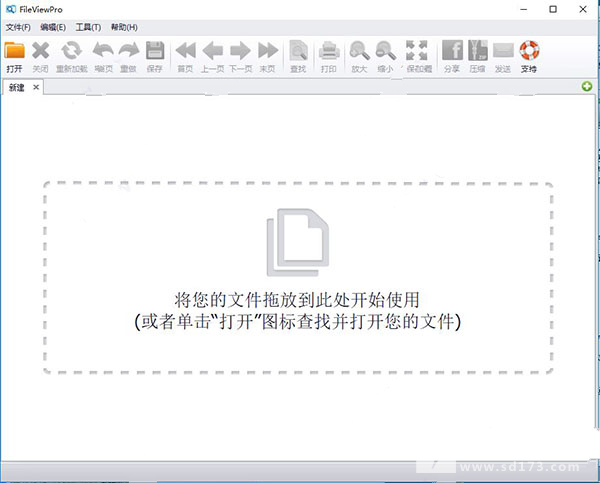Click the Previous page (上一页) arrow
600x483 pixels.
tap(213, 51)
